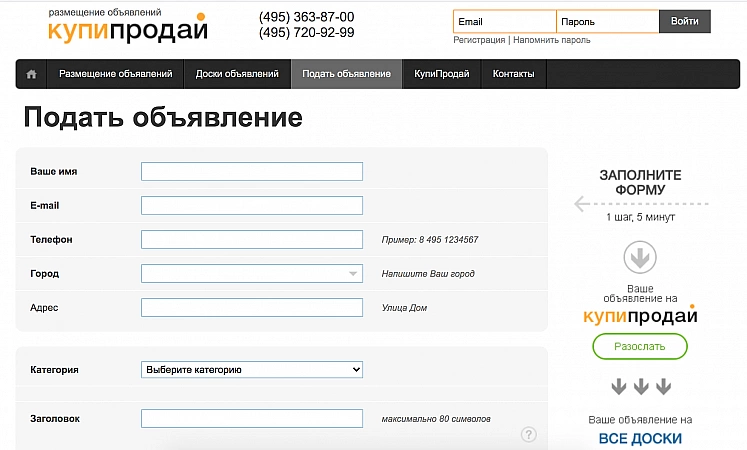The image size is (747, 450).
Task: Go to Доски объявлений menu item
Action: point(237,74)
